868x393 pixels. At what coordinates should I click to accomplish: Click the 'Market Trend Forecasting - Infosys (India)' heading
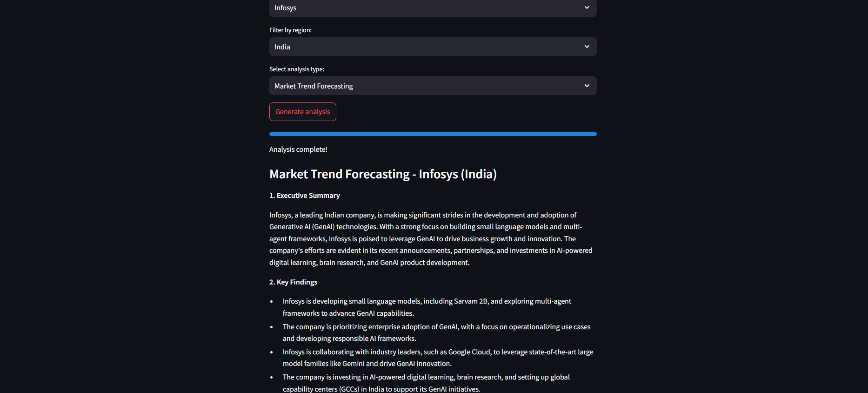tap(383, 174)
